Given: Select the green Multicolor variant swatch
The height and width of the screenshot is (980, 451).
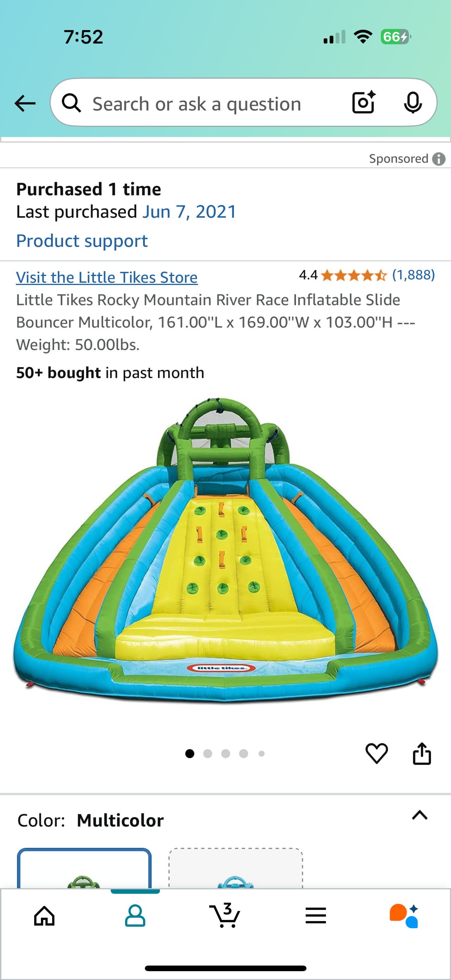Looking at the screenshot, I should point(84,868).
